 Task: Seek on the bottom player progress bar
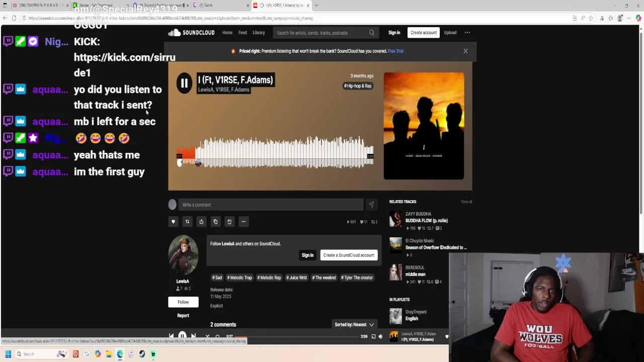pyautogui.click(x=297, y=336)
